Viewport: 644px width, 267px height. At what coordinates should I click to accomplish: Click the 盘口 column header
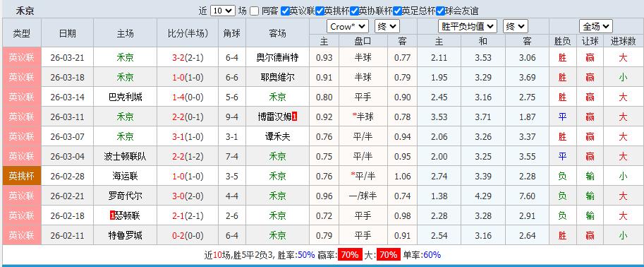click(x=363, y=41)
